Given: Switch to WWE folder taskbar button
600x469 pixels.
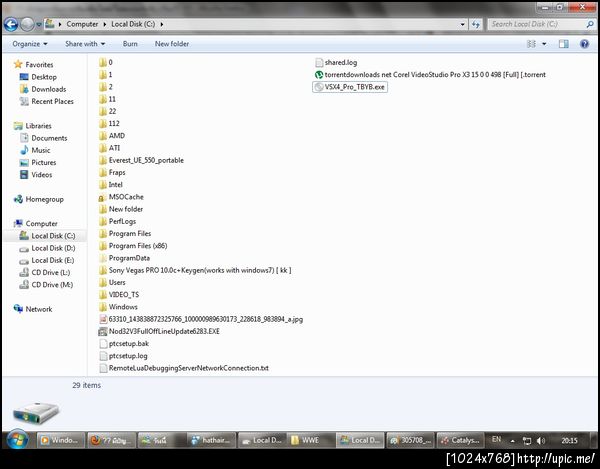Looking at the screenshot, I should coord(310,440).
